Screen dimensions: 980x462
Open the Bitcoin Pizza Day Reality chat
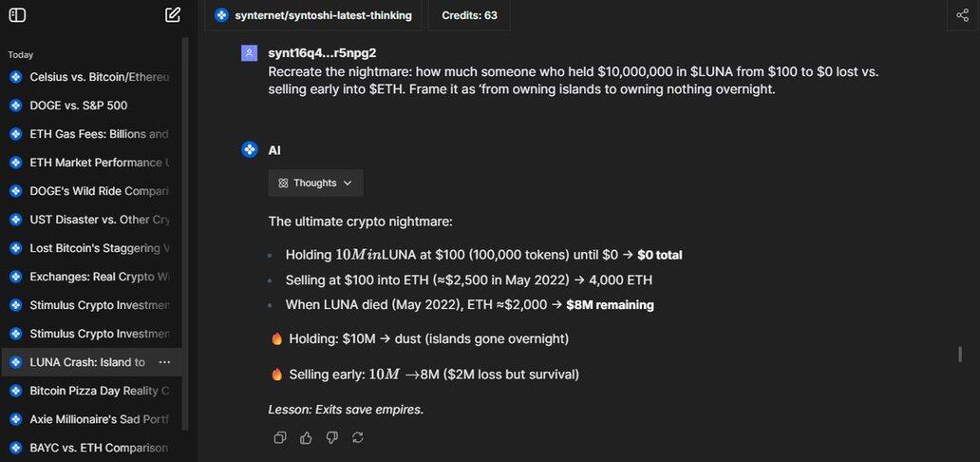pos(99,391)
